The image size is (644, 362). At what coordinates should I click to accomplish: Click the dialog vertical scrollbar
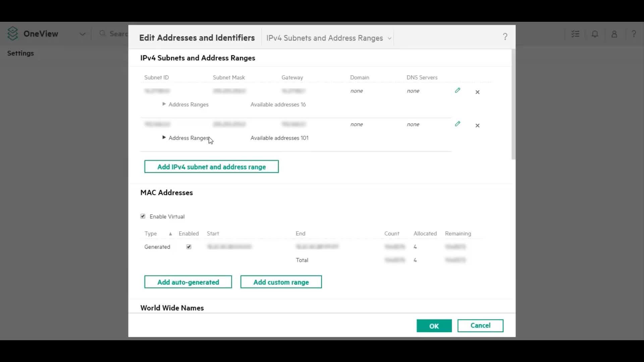(x=513, y=104)
